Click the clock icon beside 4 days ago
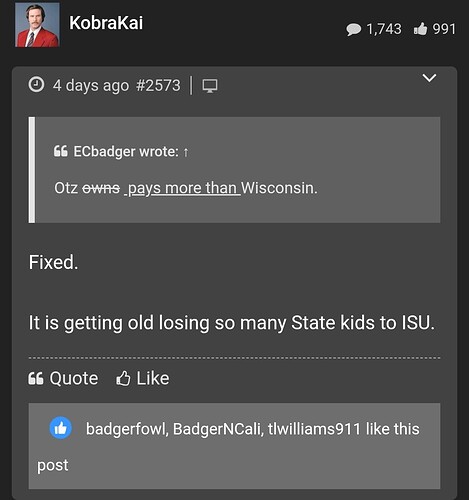Image resolution: width=469 pixels, height=500 pixels. (36, 85)
